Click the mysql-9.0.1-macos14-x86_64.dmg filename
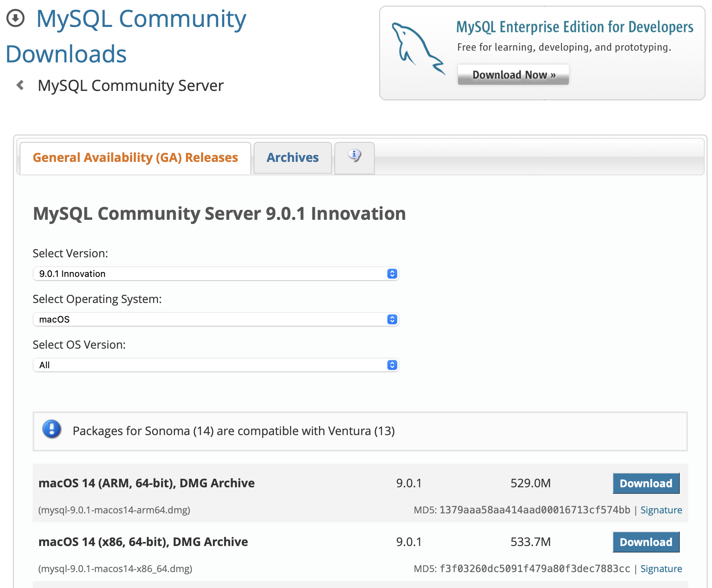Screen dimensions: 712x588 (115, 569)
